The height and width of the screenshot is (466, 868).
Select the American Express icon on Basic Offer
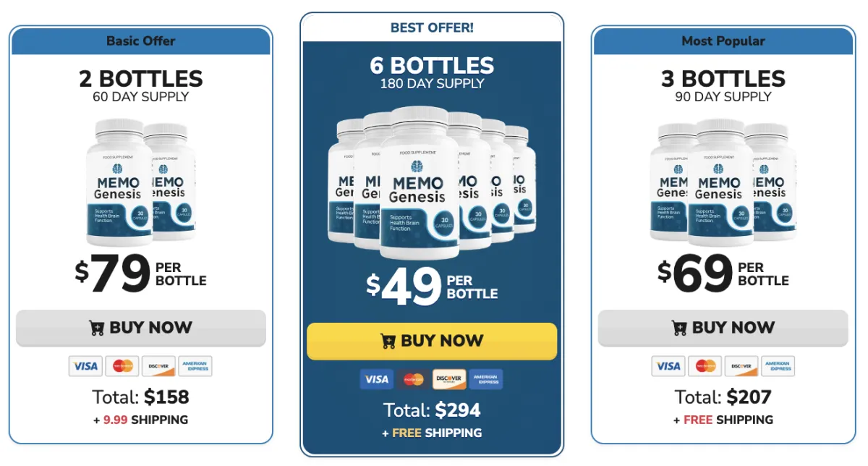pyautogui.click(x=195, y=366)
